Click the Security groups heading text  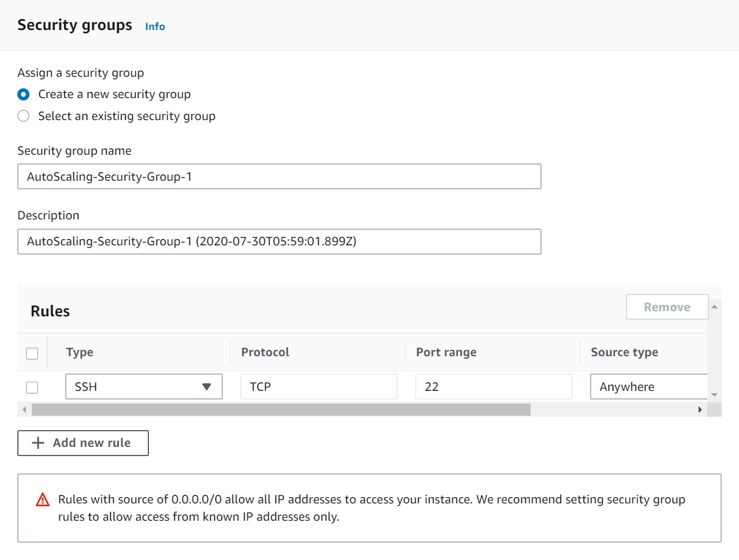click(75, 25)
